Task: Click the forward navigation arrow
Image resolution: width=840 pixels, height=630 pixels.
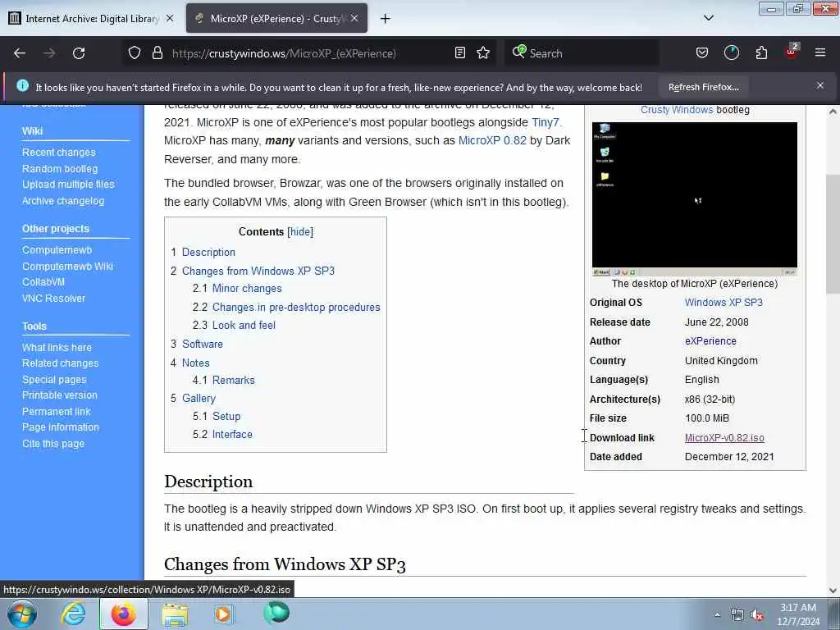Action: [49, 53]
